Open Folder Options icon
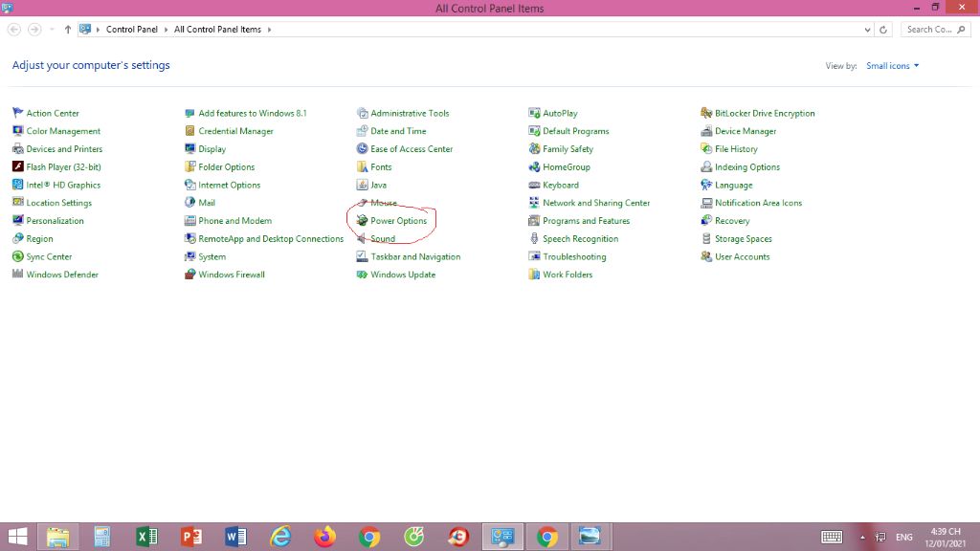 [x=190, y=166]
